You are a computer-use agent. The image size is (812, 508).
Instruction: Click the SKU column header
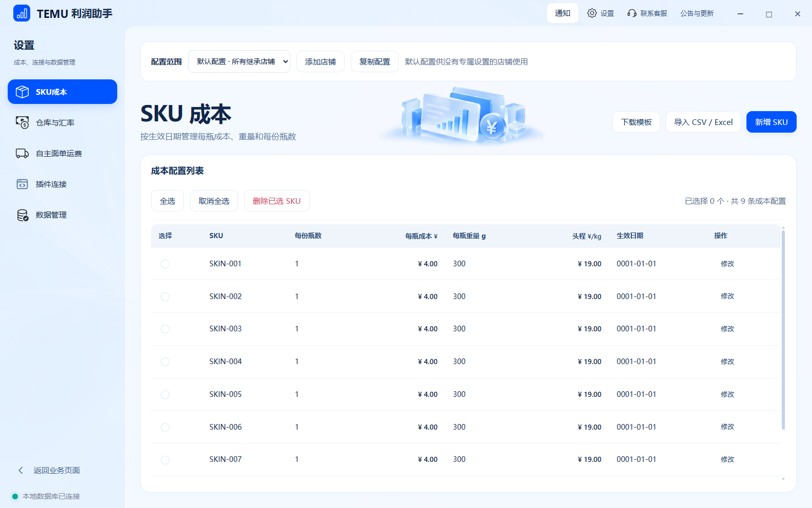(216, 236)
